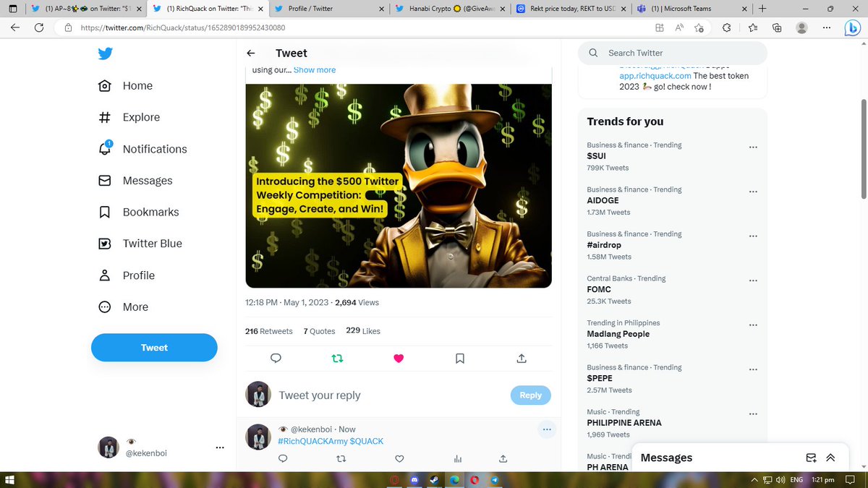
Task: Click the Twitter bird logo in sidebar
Action: click(105, 53)
